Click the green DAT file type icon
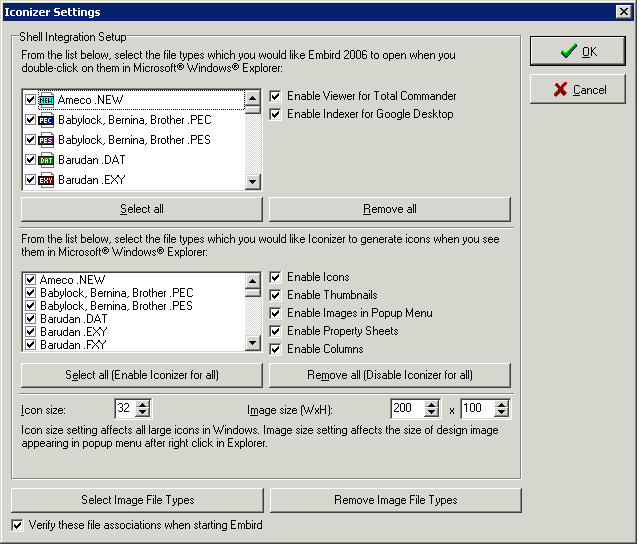Screen dimensions: 640x544 coord(46,160)
